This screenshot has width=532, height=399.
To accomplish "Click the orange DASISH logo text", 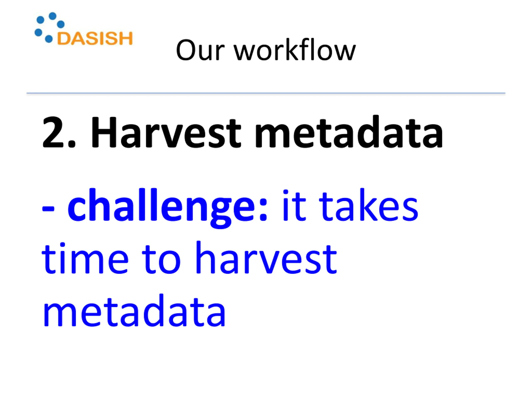I will point(95,38).
